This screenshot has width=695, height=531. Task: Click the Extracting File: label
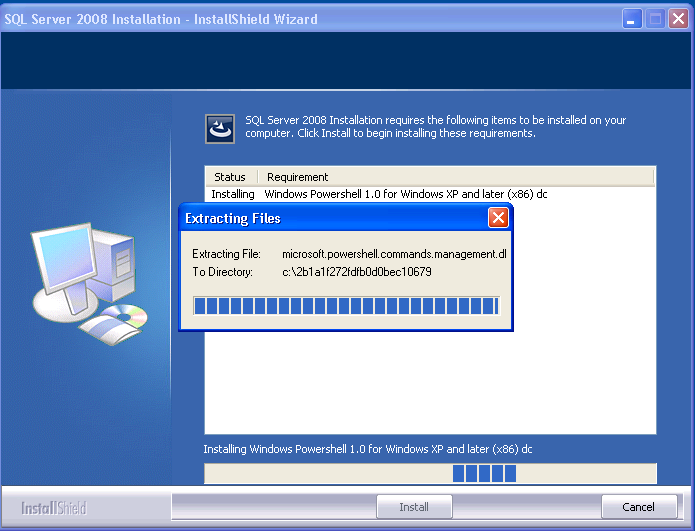pos(226,254)
